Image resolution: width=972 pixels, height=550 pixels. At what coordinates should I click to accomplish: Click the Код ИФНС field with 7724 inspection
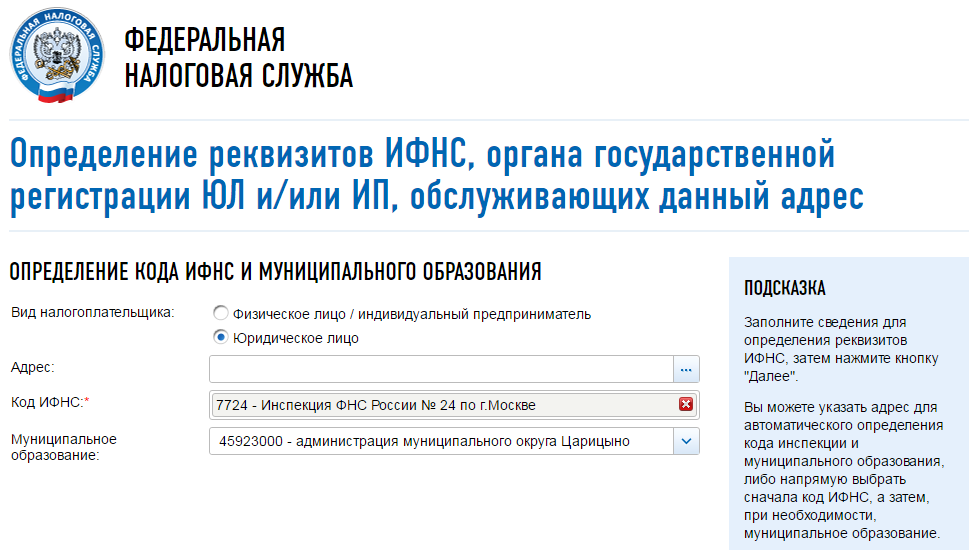[x=454, y=404]
